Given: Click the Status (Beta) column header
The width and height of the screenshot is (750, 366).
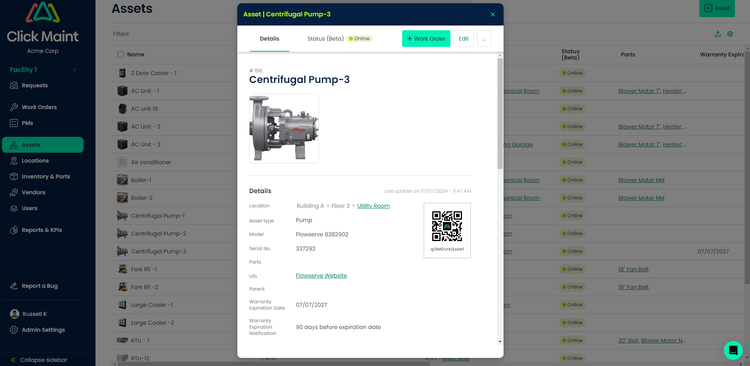Looking at the screenshot, I should (x=571, y=55).
